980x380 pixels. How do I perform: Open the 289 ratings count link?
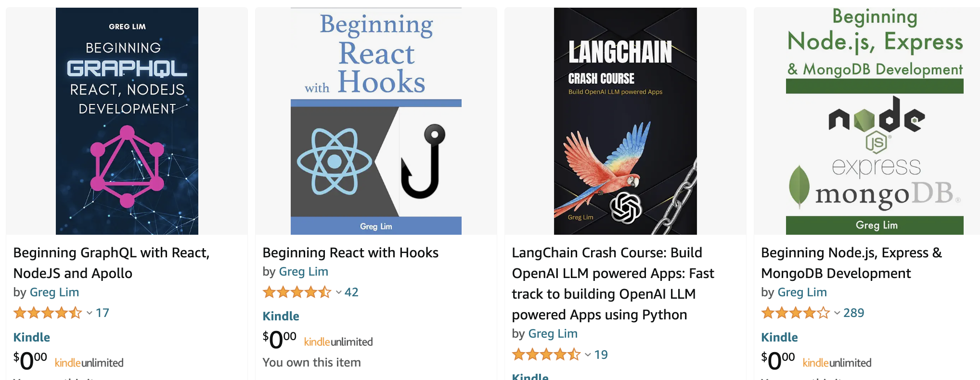click(854, 313)
